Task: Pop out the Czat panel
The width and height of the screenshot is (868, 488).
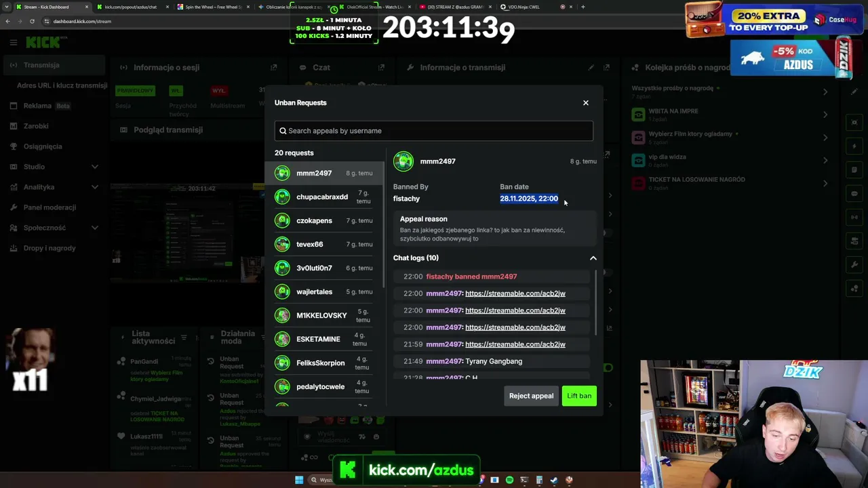Action: click(381, 68)
